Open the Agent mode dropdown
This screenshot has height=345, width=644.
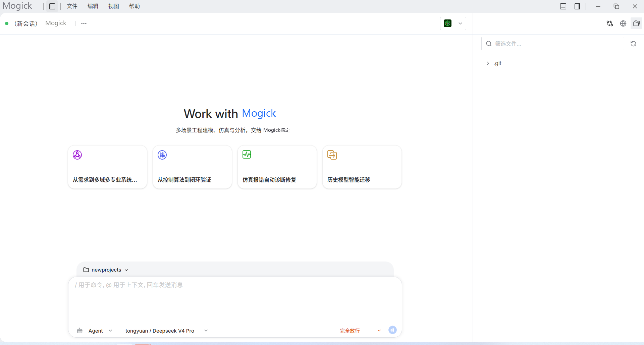click(x=95, y=331)
